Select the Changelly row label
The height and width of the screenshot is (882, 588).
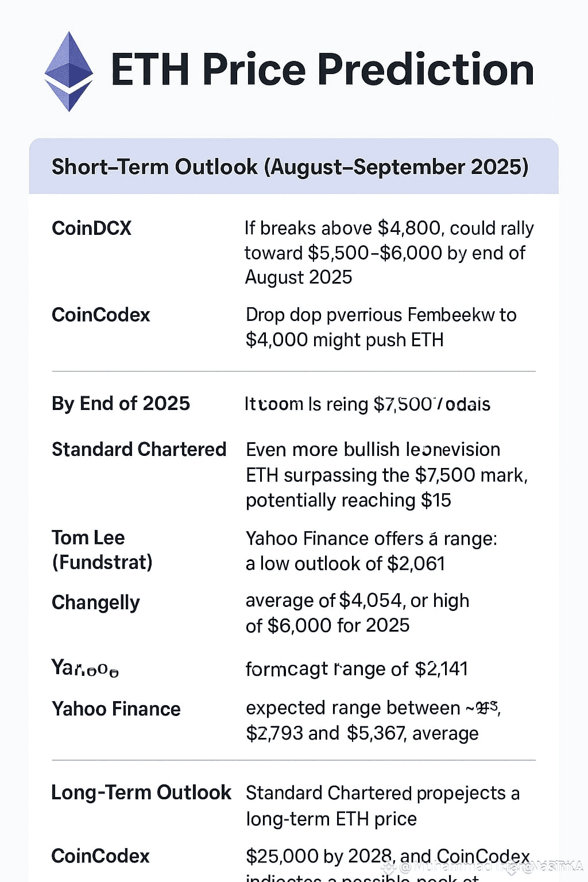[x=96, y=602]
